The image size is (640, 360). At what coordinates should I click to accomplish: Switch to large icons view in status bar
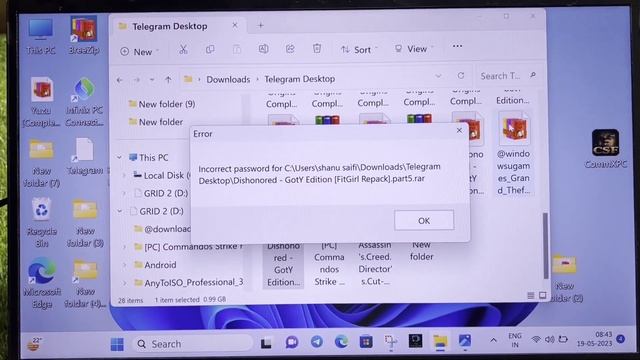542,295
